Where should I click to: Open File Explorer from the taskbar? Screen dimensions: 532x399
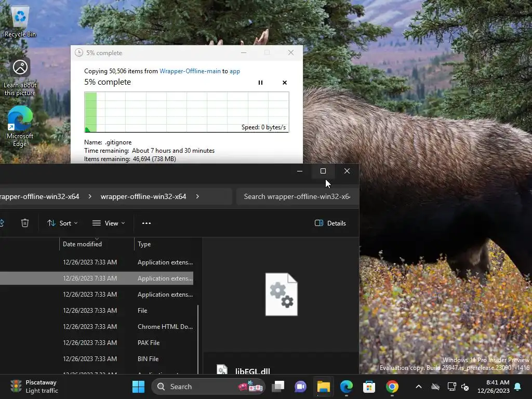pyautogui.click(x=323, y=387)
